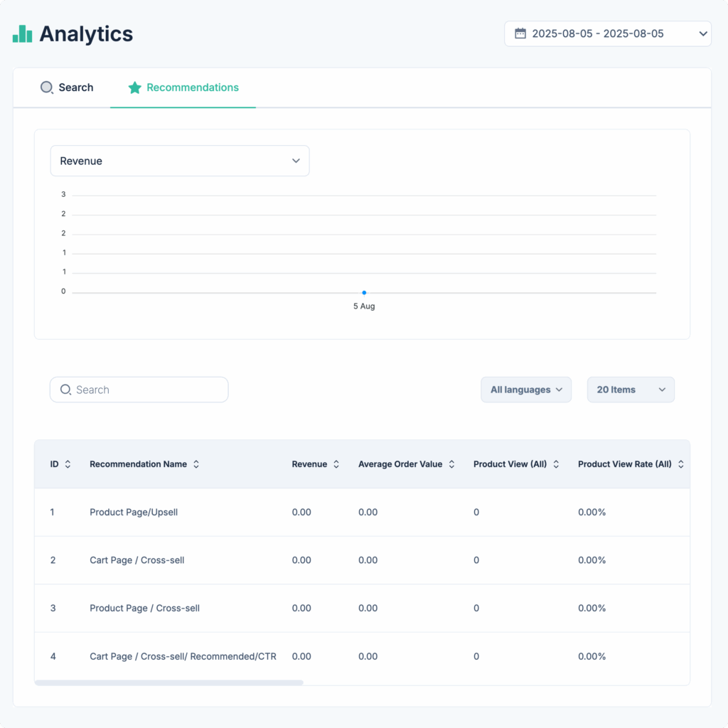Click the magnifier icon on Search tab
This screenshot has height=728, width=728.
point(47,87)
